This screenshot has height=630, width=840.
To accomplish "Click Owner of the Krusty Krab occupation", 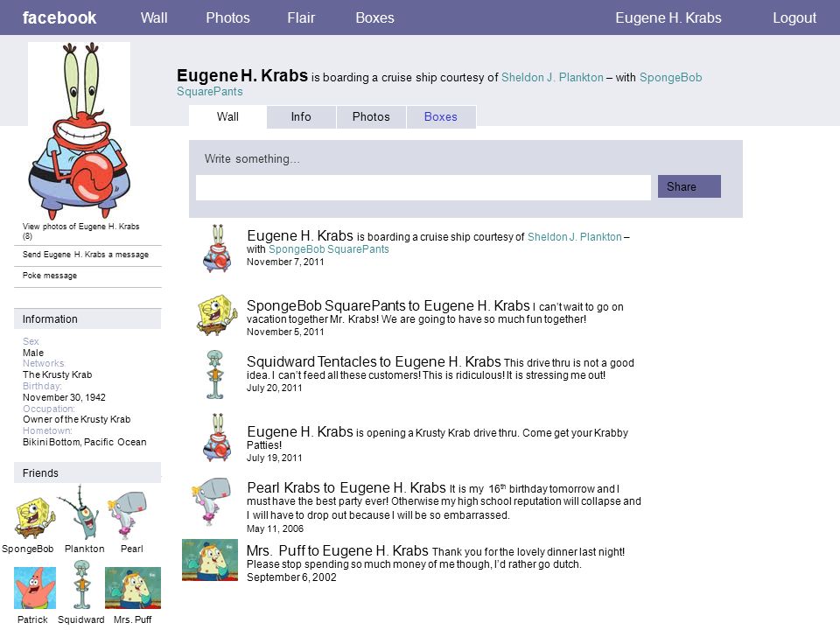I will (77, 419).
